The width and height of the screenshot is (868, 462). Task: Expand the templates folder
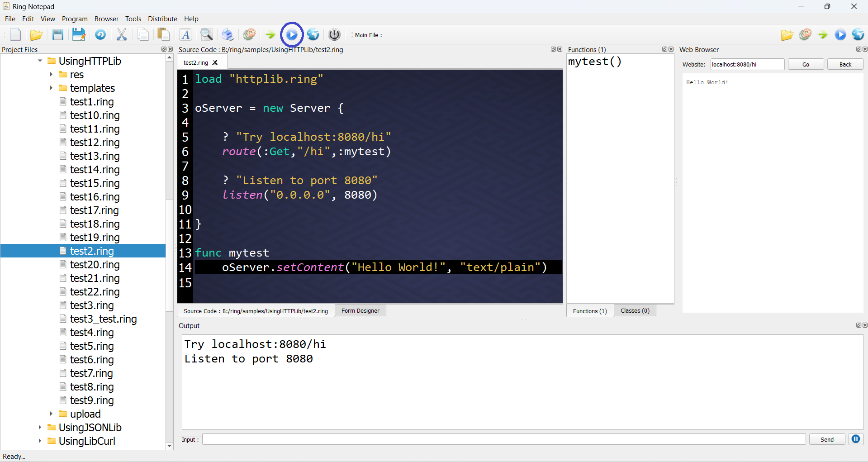(x=51, y=88)
